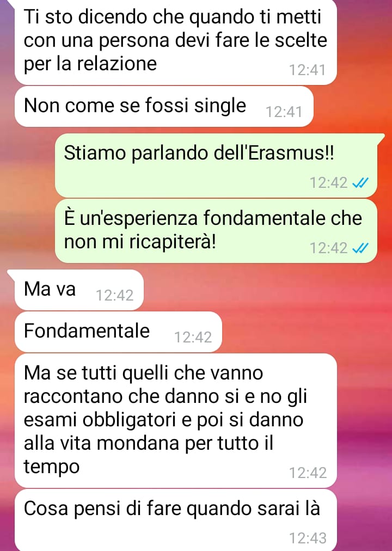
Task: Tap the 'È un'esperienza fondamentale' message
Action: [x=216, y=231]
